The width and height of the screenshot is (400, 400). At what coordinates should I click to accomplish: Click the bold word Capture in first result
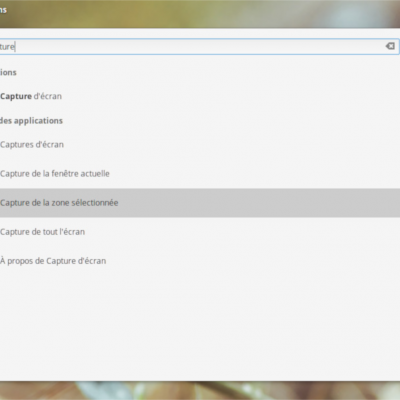click(x=16, y=96)
